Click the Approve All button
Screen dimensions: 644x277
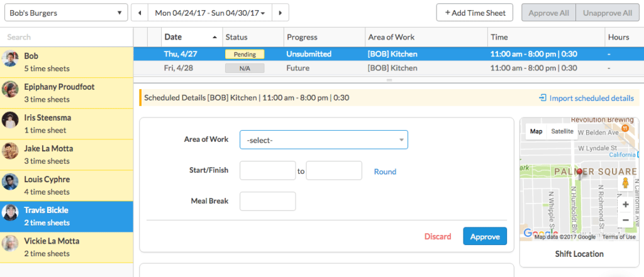coord(548,13)
